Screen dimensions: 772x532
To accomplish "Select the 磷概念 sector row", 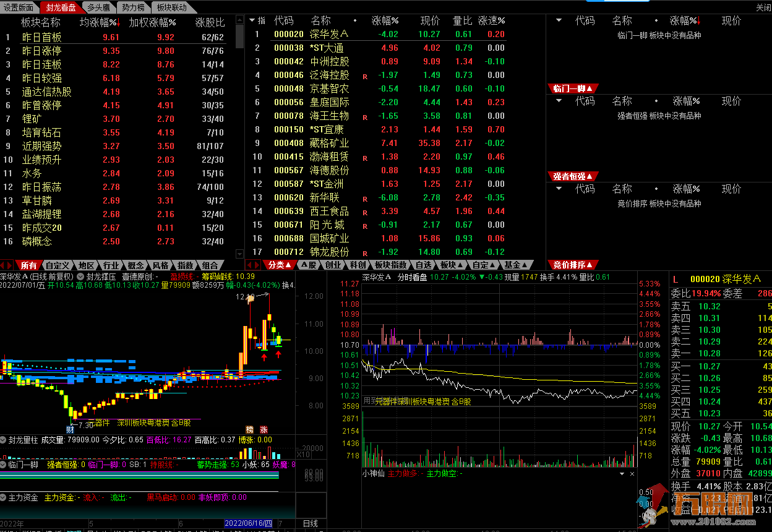I will pyautogui.click(x=118, y=241).
